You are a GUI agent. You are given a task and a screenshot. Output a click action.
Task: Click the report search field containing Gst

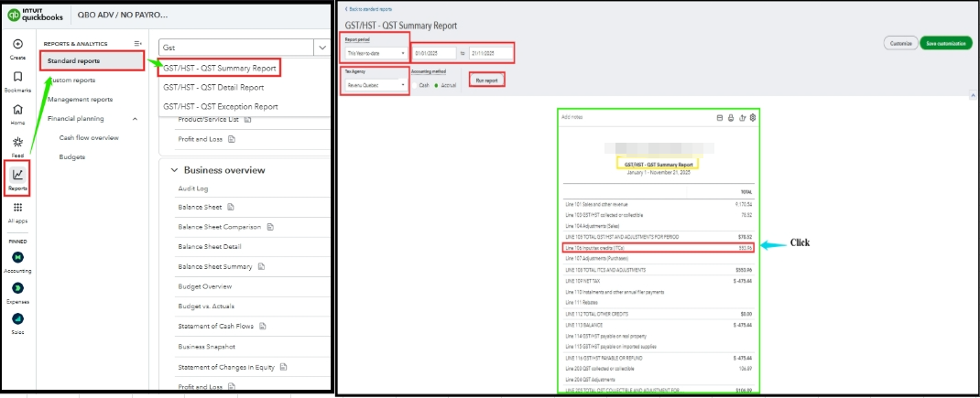pos(237,48)
